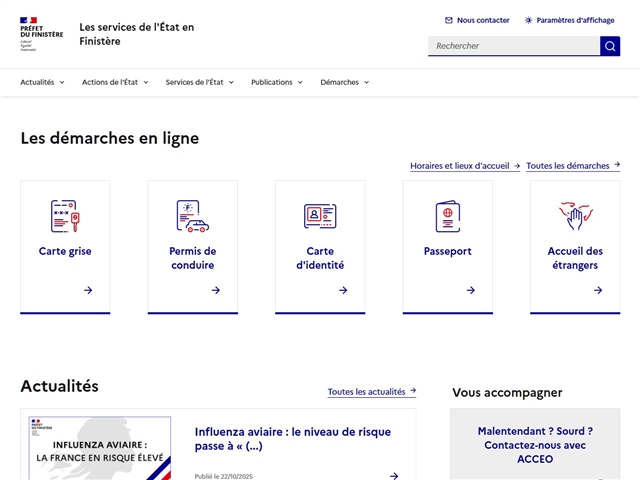Click the Publié le 22/10/2025 date text

(x=224, y=476)
